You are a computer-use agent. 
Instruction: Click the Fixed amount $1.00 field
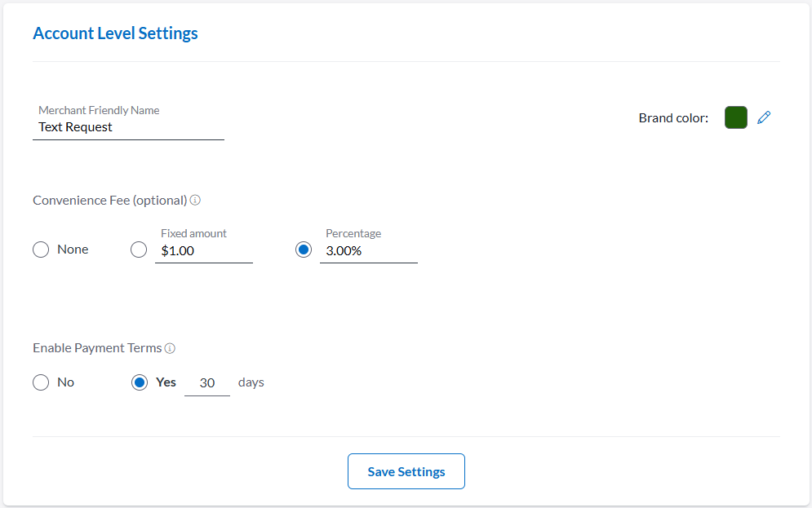pos(203,251)
